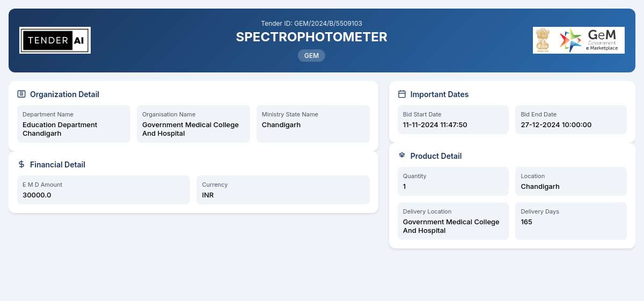Click the Tender AI logo

click(55, 40)
